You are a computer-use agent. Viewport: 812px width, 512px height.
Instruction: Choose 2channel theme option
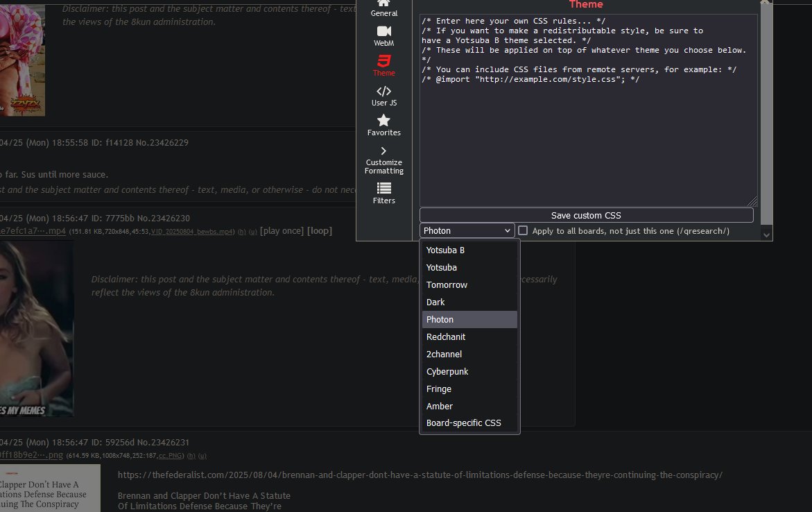[x=469, y=355]
